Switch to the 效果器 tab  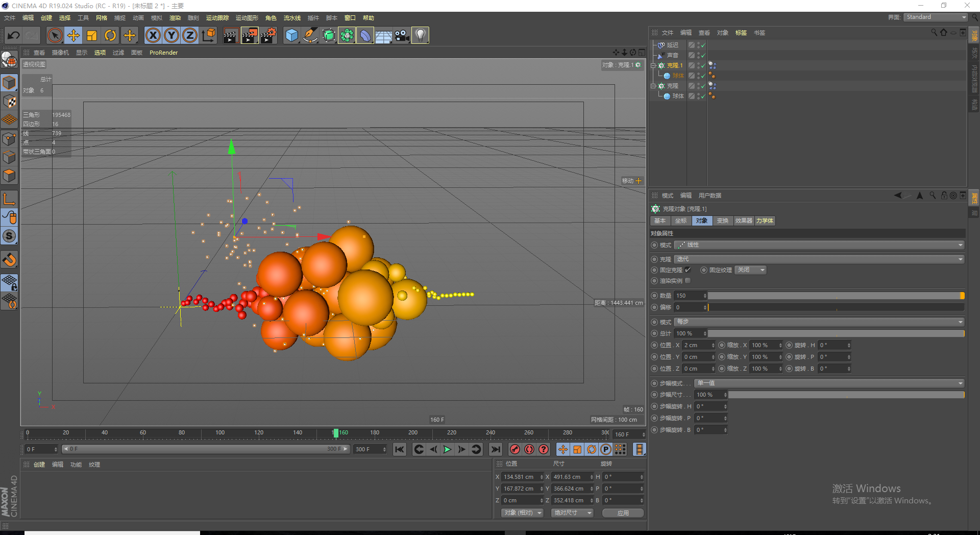point(743,221)
